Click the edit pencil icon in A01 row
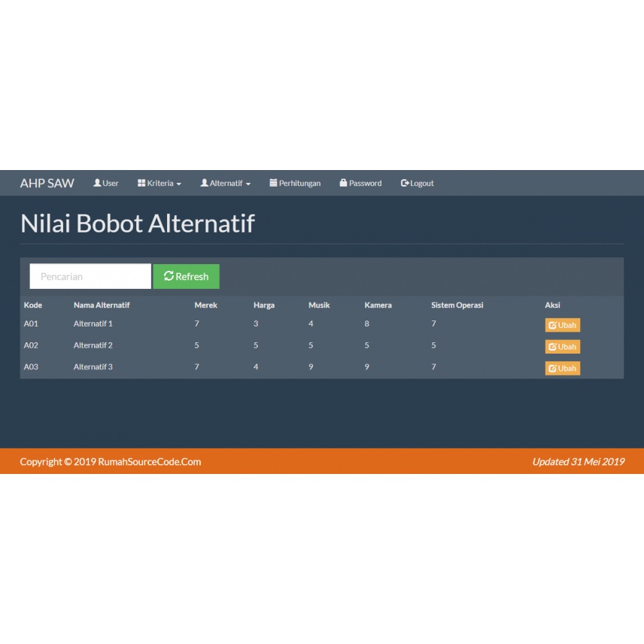 [x=552, y=325]
